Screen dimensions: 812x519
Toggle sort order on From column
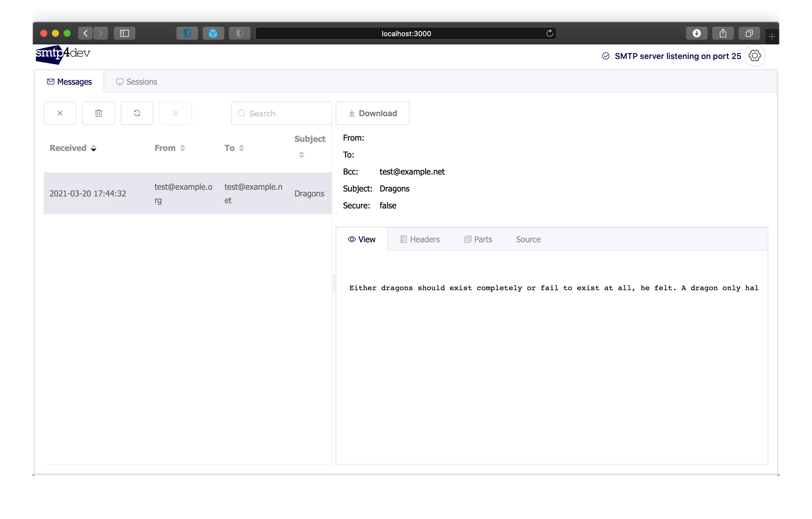pos(182,148)
